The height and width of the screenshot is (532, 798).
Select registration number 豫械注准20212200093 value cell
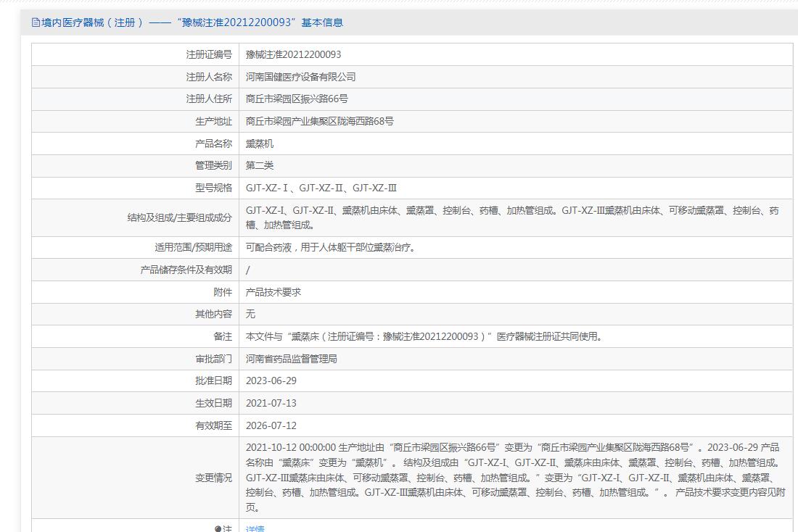[293, 54]
